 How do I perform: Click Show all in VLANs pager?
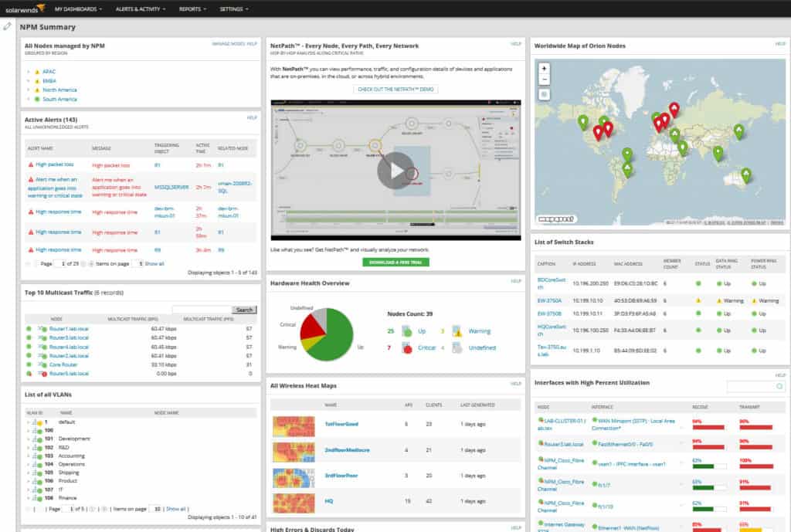[x=175, y=509]
